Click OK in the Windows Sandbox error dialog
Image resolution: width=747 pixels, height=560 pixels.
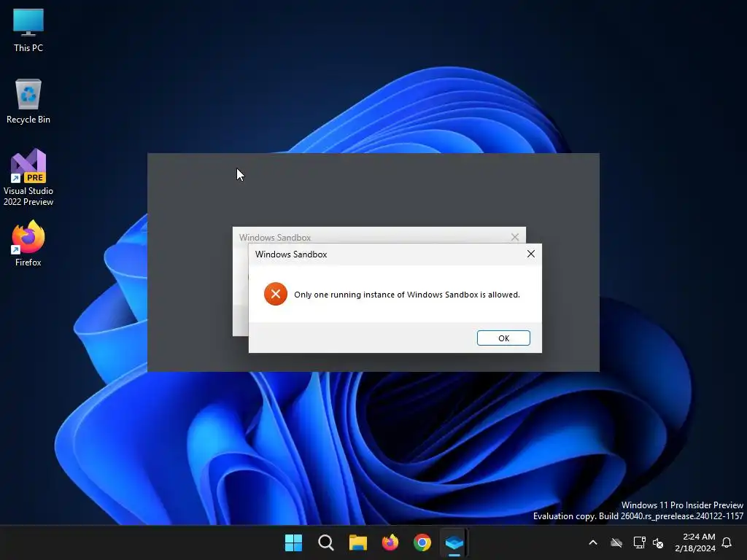[x=503, y=338]
